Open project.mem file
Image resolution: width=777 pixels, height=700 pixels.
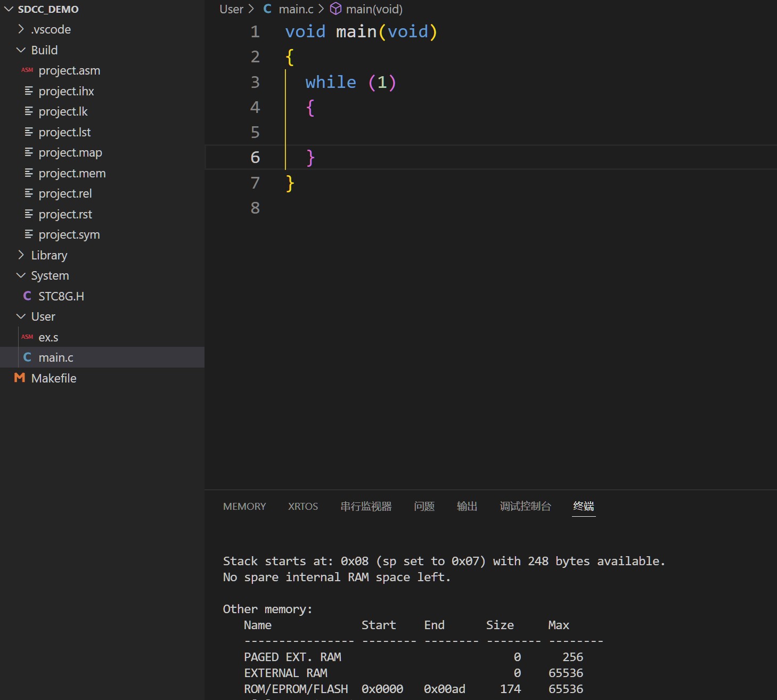[x=72, y=173]
